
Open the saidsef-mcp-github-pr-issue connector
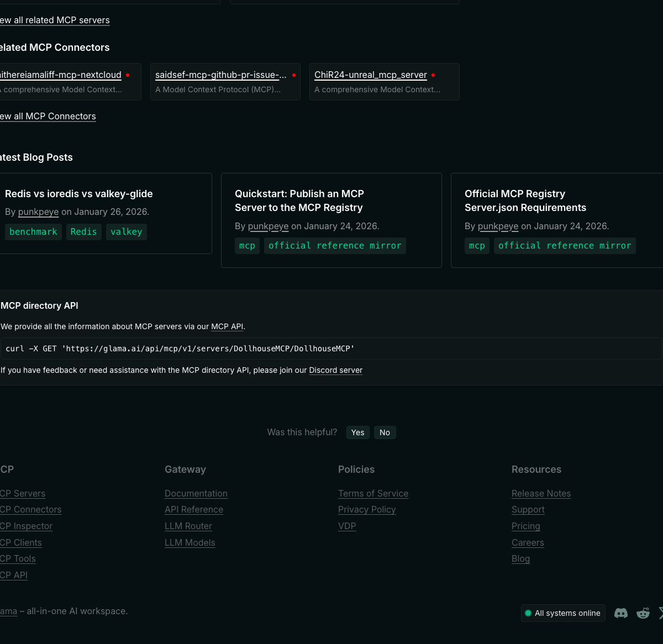pos(220,75)
